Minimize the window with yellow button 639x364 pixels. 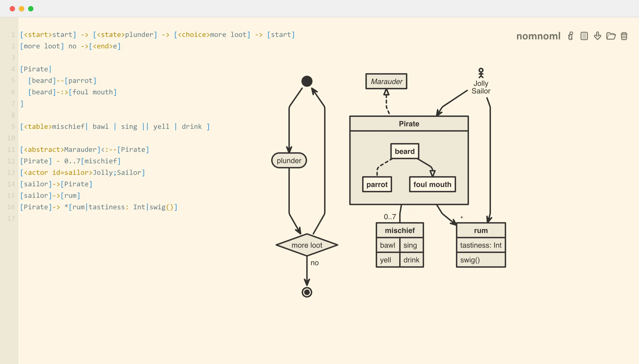click(21, 9)
